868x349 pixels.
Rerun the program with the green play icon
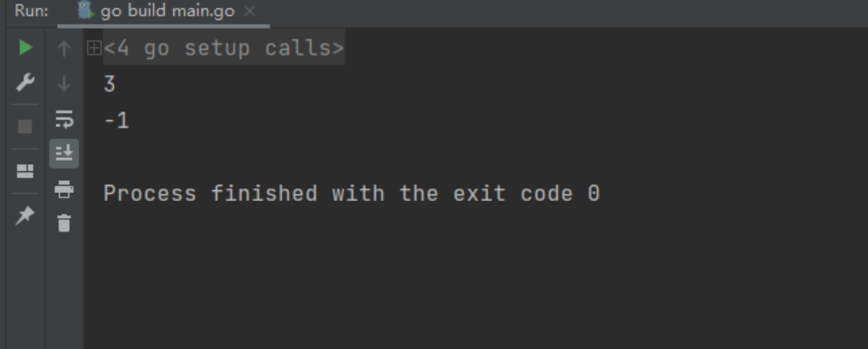click(25, 48)
